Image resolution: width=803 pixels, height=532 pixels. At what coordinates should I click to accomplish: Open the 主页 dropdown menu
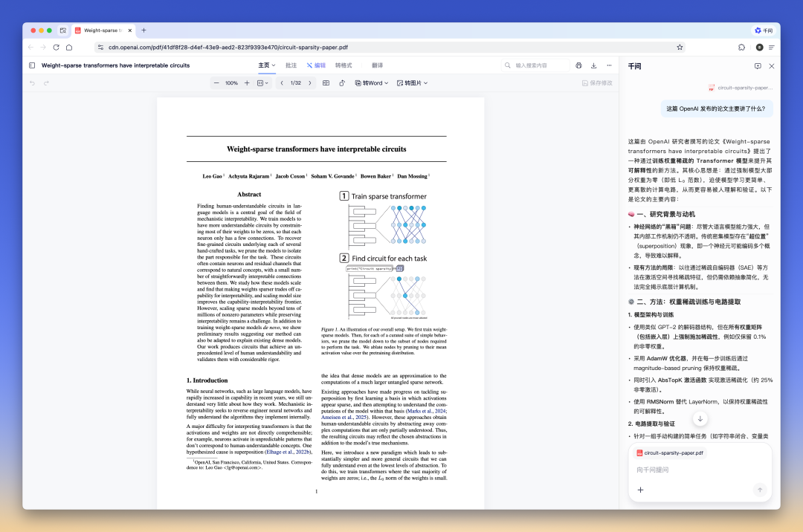click(266, 65)
